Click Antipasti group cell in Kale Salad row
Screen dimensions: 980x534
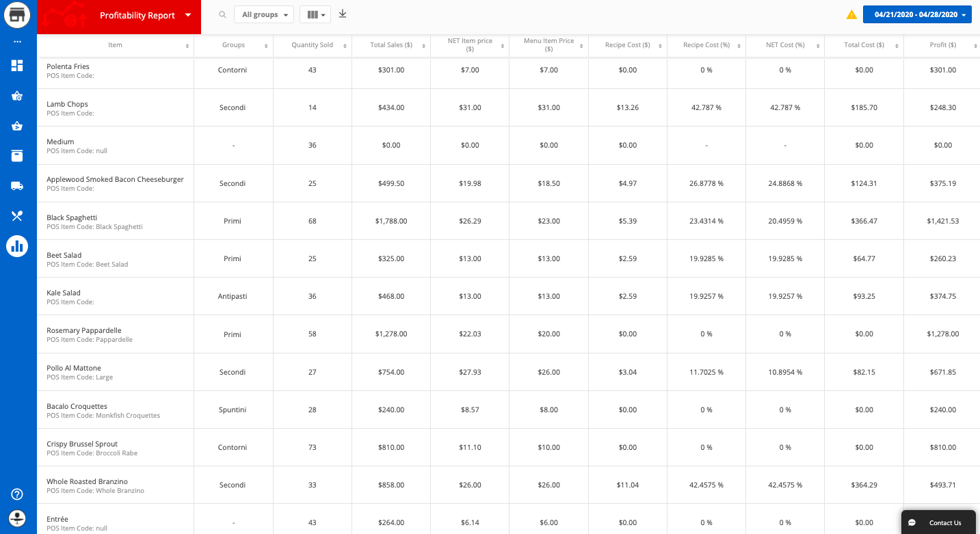coord(233,296)
